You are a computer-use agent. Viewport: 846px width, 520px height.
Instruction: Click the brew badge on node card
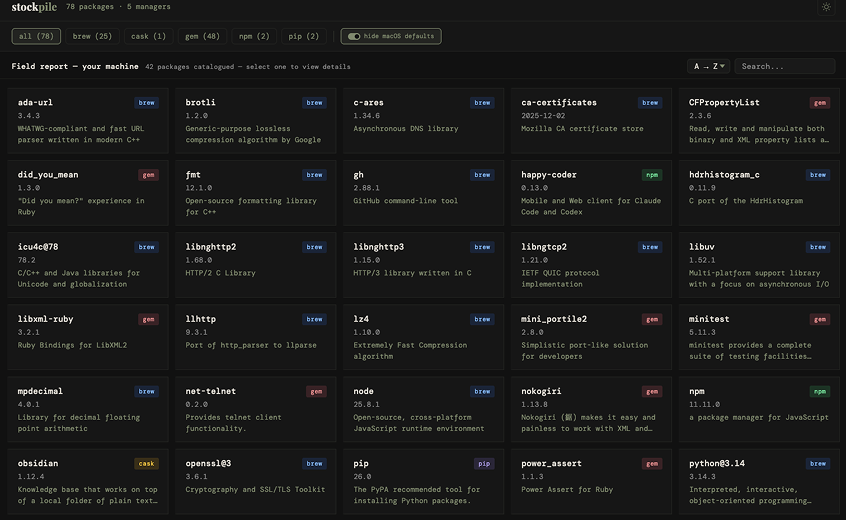pos(483,392)
